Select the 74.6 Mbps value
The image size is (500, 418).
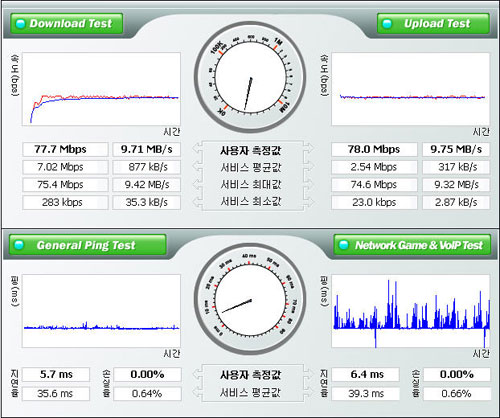tap(374, 185)
